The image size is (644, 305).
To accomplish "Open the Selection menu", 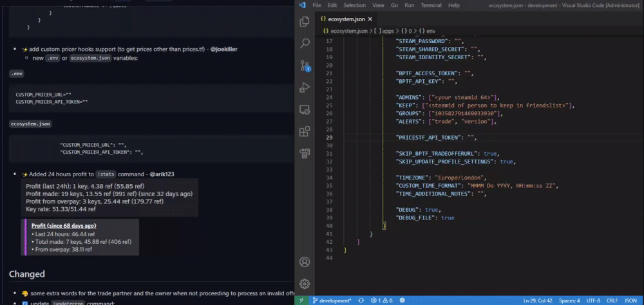I will (354, 5).
